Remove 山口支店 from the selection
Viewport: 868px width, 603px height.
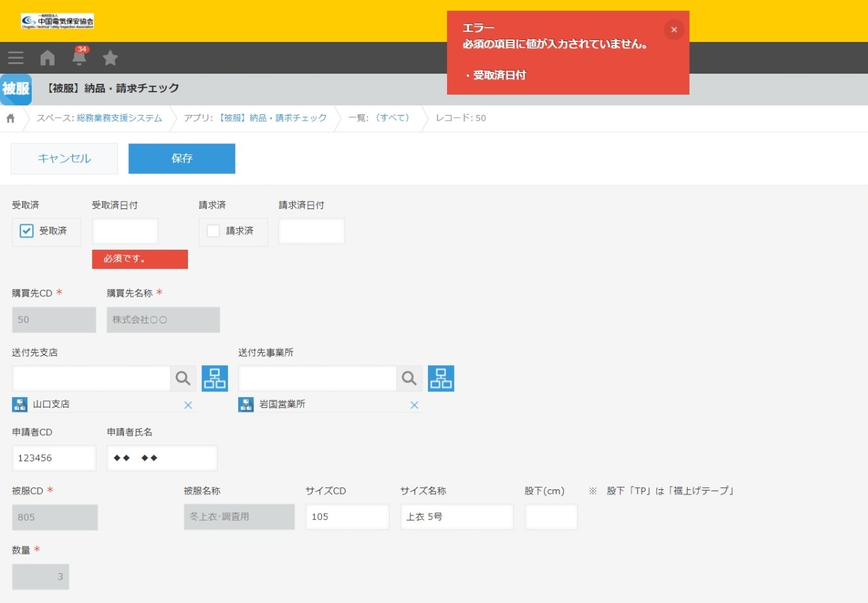tap(188, 405)
